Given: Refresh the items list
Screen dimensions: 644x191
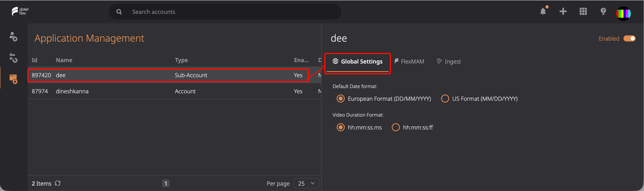Looking at the screenshot, I should (58, 183).
